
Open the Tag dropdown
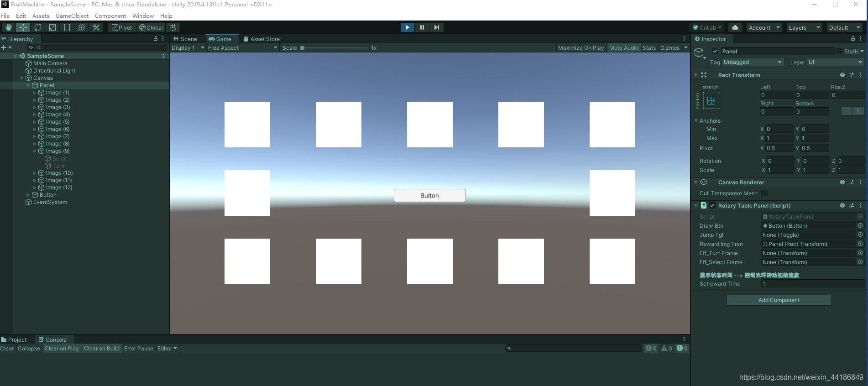[x=753, y=62]
